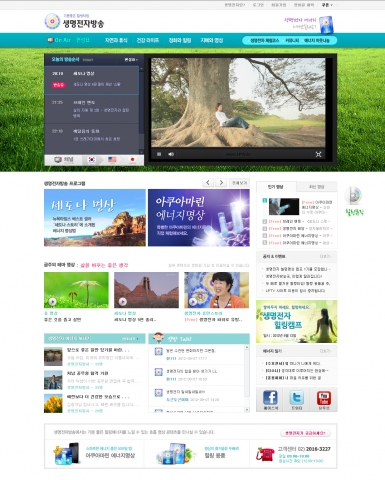Select the Korean flag channel
The width and height of the screenshot is (385, 480).
91,160
